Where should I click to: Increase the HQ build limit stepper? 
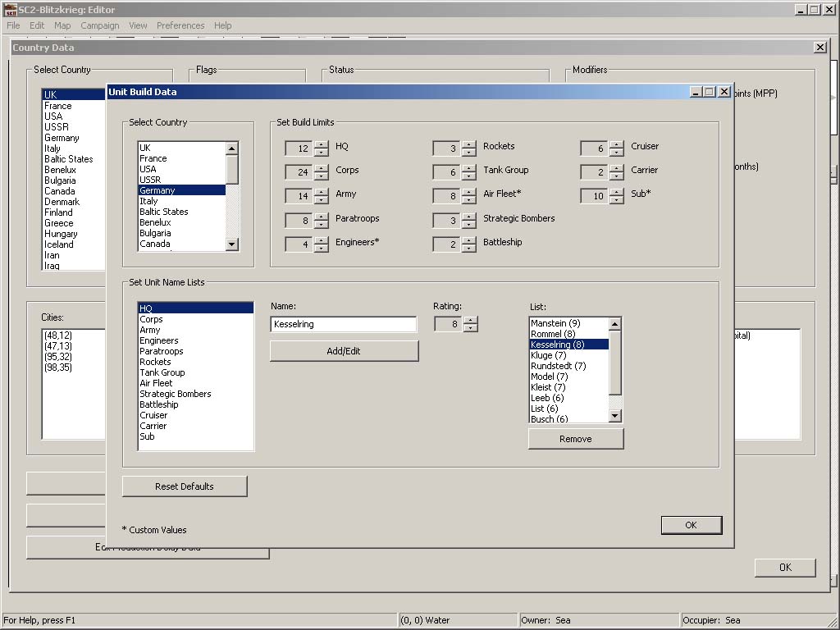point(321,144)
